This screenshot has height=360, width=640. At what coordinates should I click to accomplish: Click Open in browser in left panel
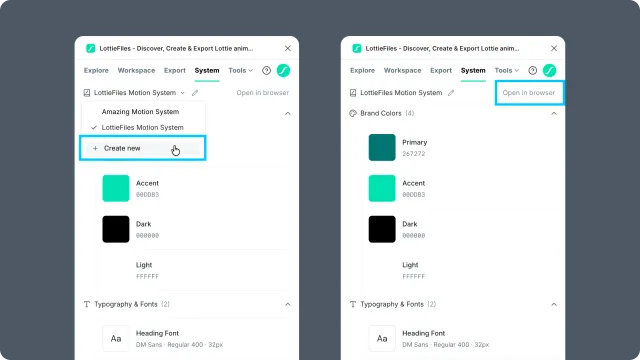pos(262,93)
